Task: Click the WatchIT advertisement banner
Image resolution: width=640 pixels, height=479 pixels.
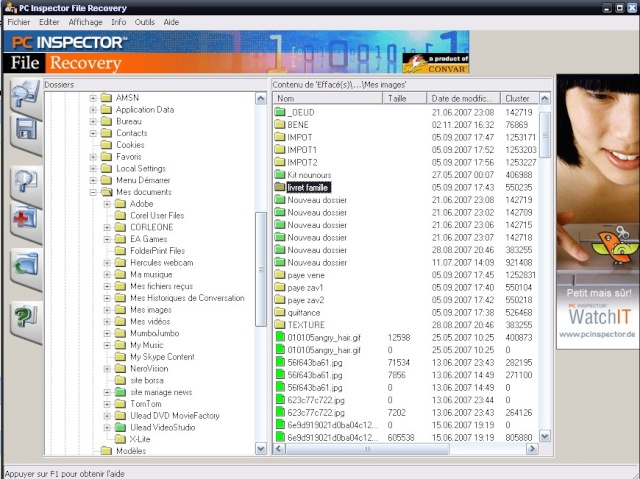Action: (598, 212)
